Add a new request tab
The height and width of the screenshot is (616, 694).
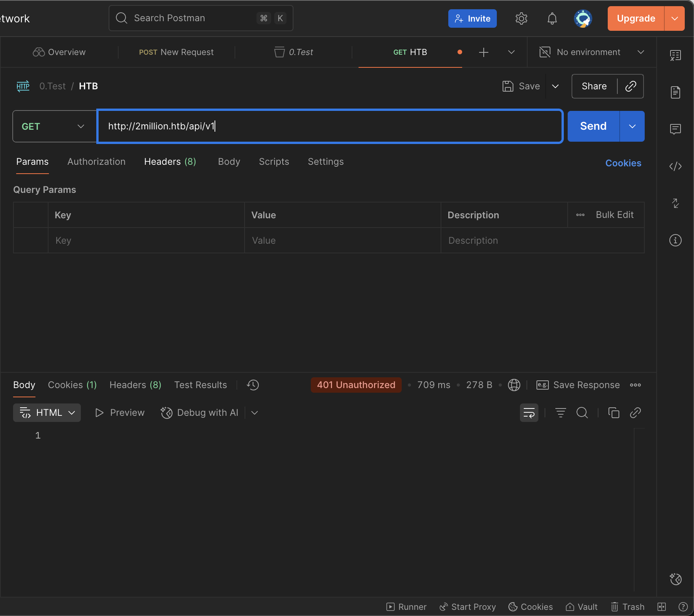[x=484, y=52]
